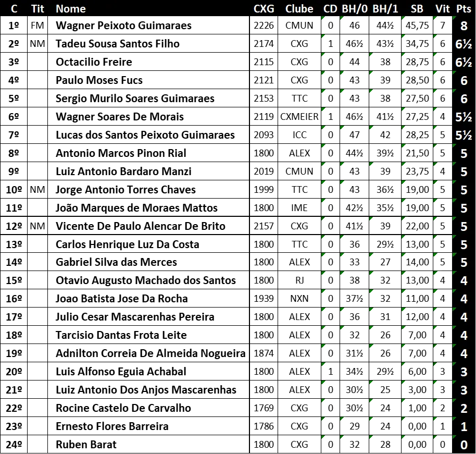The image size is (476, 454).
Task: Click the green marker in first CD cell
Action: 323,18
